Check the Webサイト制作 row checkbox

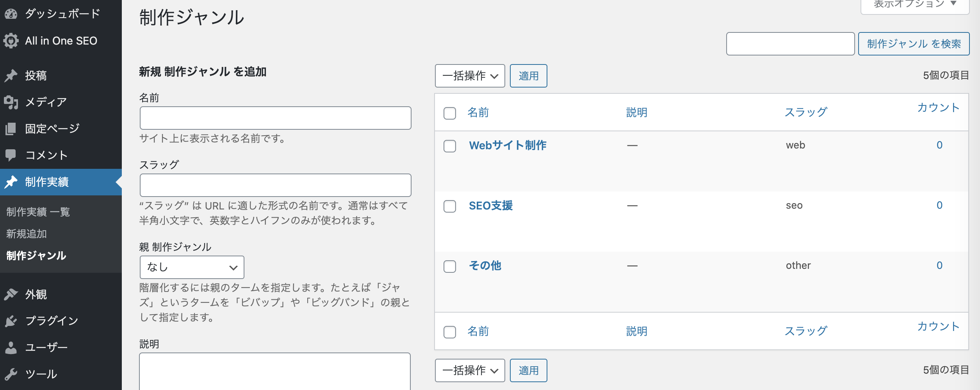point(450,146)
